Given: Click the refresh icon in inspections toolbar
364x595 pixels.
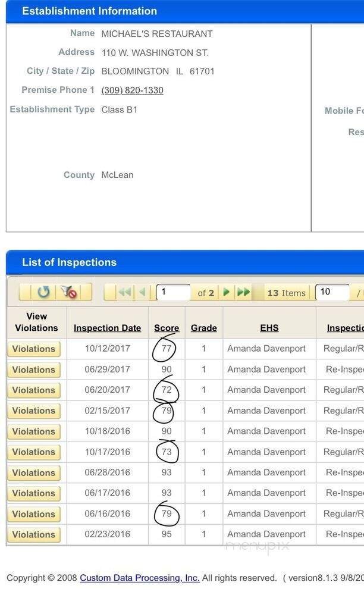Looking at the screenshot, I should click(x=43, y=292).
